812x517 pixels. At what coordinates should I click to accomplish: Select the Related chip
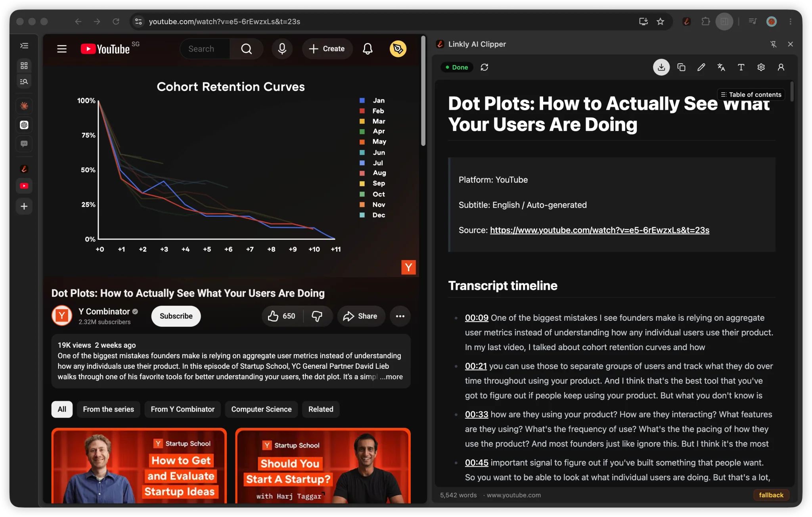[x=321, y=409]
